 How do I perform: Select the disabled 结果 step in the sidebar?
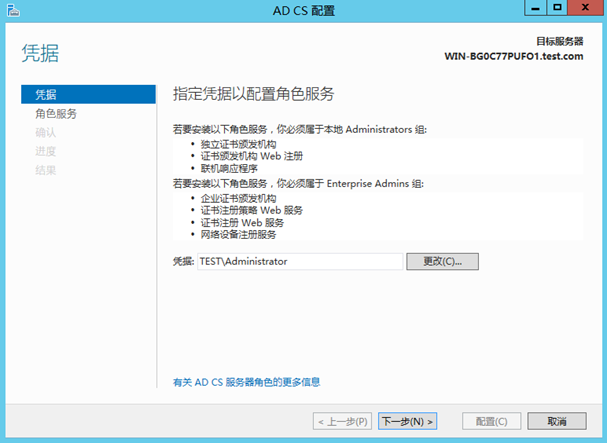[46, 170]
